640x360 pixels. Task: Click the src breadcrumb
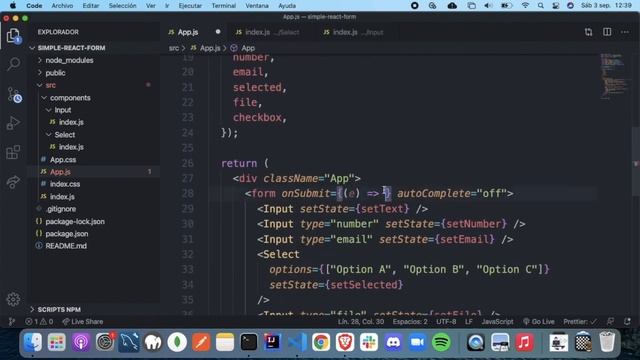(x=174, y=48)
